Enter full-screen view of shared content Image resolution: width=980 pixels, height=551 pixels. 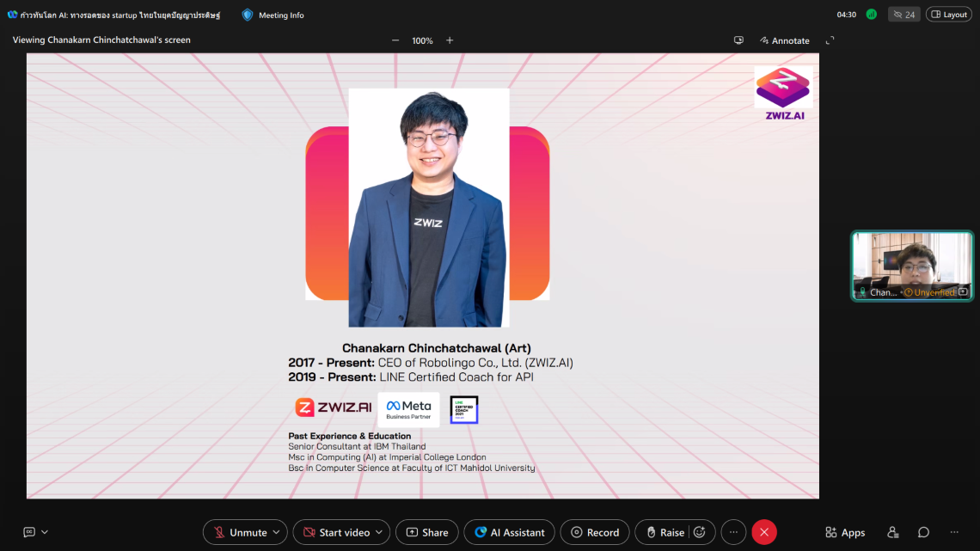point(830,40)
